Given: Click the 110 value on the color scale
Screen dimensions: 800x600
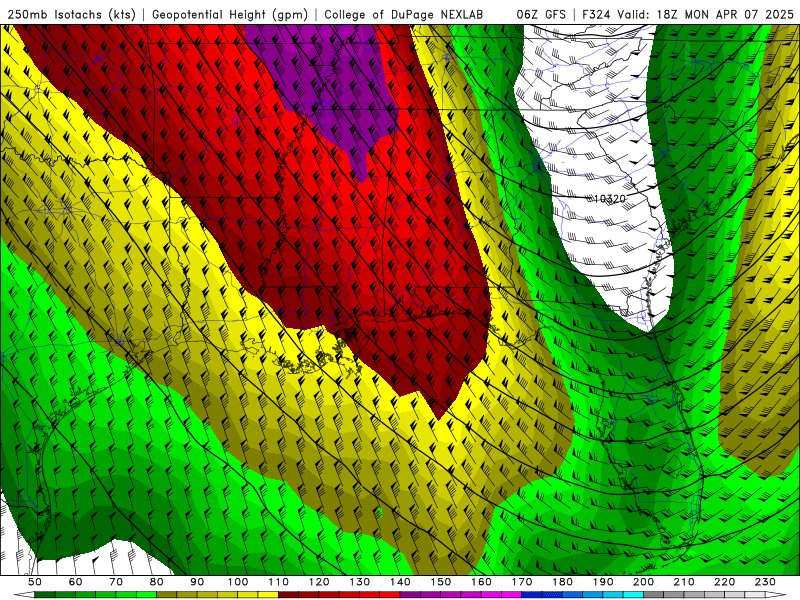Looking at the screenshot, I should 279,582.
